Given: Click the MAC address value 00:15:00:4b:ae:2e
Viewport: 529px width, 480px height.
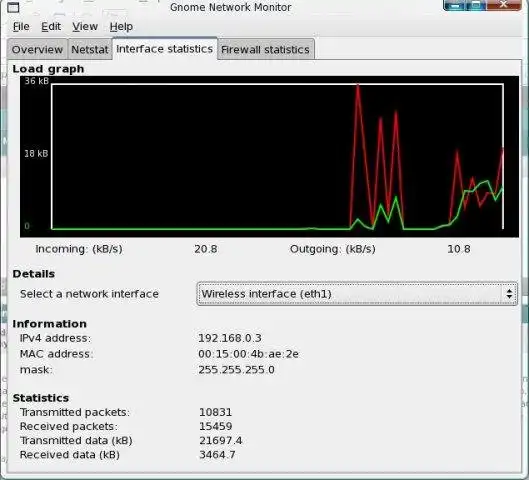Looking at the screenshot, I should (248, 354).
